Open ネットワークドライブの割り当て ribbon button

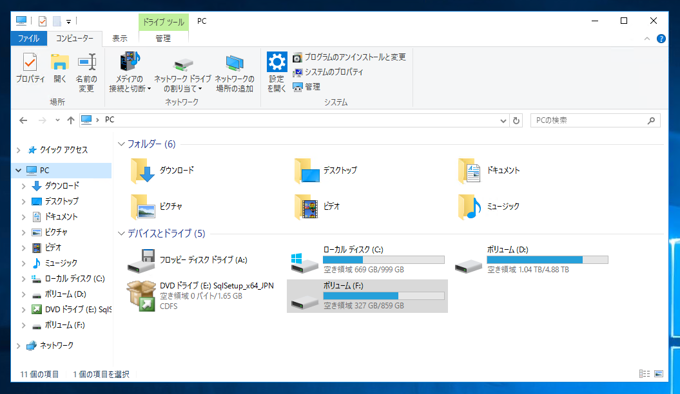click(x=183, y=74)
